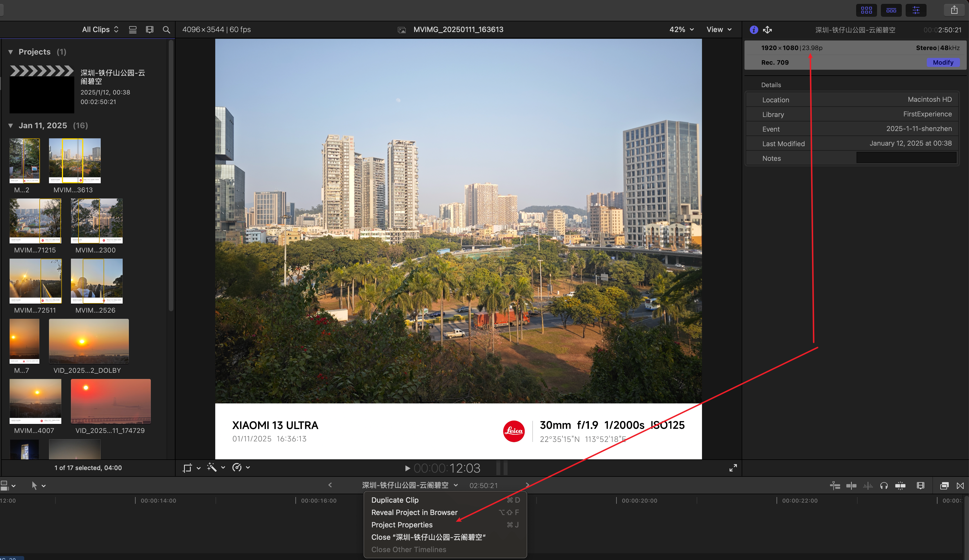The width and height of the screenshot is (969, 560).
Task: Toggle the browser panel visibility button
Action: point(866,10)
